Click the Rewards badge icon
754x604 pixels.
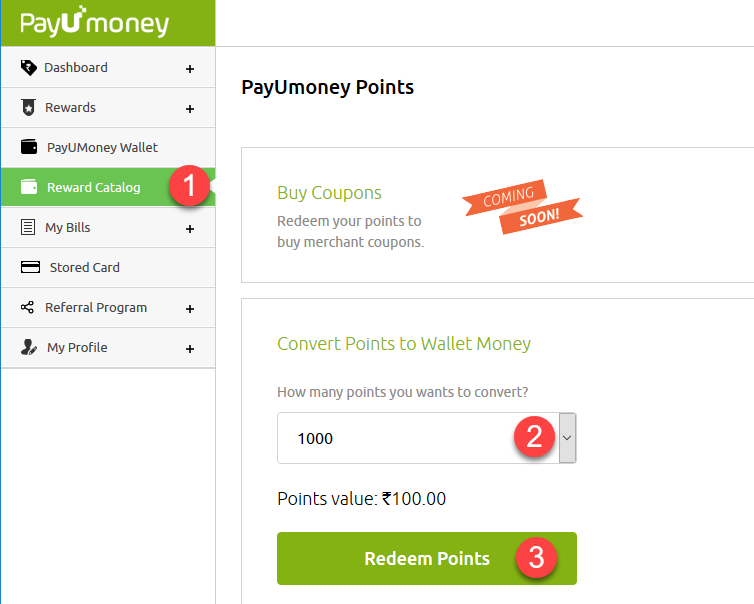[x=28, y=108]
